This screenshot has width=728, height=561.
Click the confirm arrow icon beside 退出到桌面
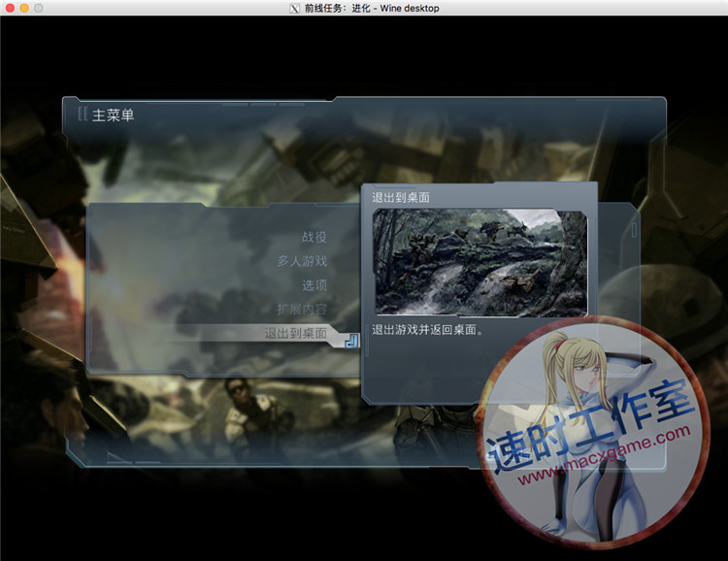351,341
